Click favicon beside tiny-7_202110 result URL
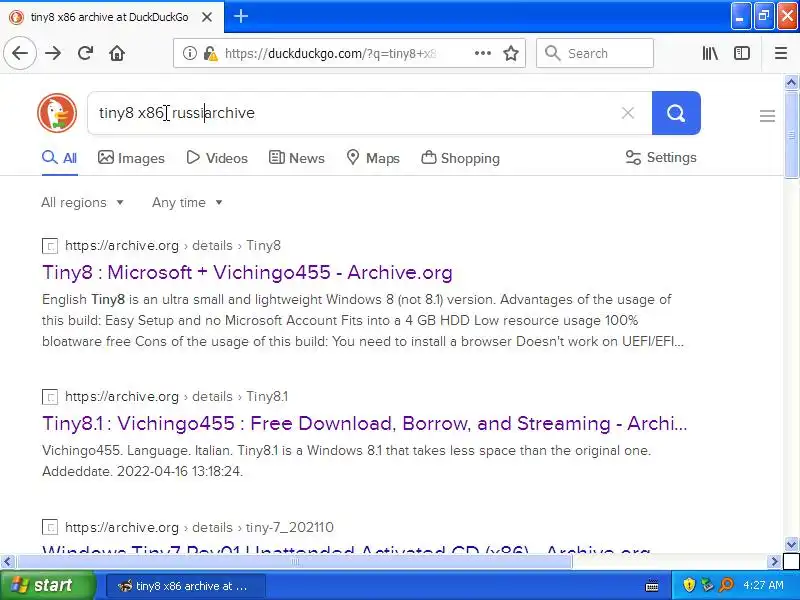The width and height of the screenshot is (800, 600). 50,527
